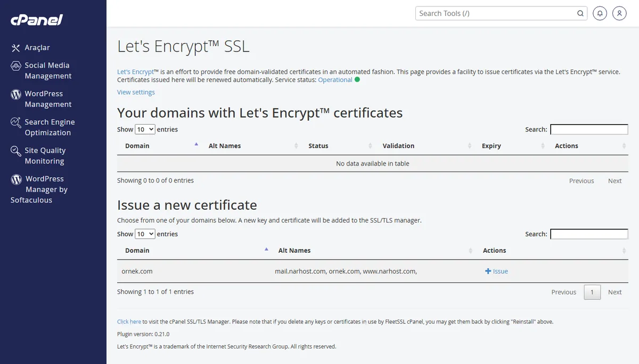The image size is (639, 364).
Task: Click the Operational status link
Action: [x=335, y=80]
